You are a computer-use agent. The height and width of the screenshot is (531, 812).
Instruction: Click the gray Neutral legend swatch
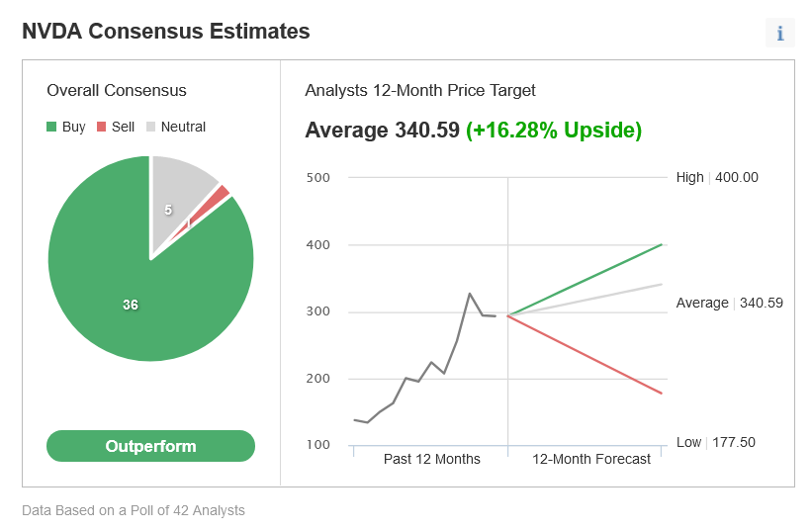point(150,127)
